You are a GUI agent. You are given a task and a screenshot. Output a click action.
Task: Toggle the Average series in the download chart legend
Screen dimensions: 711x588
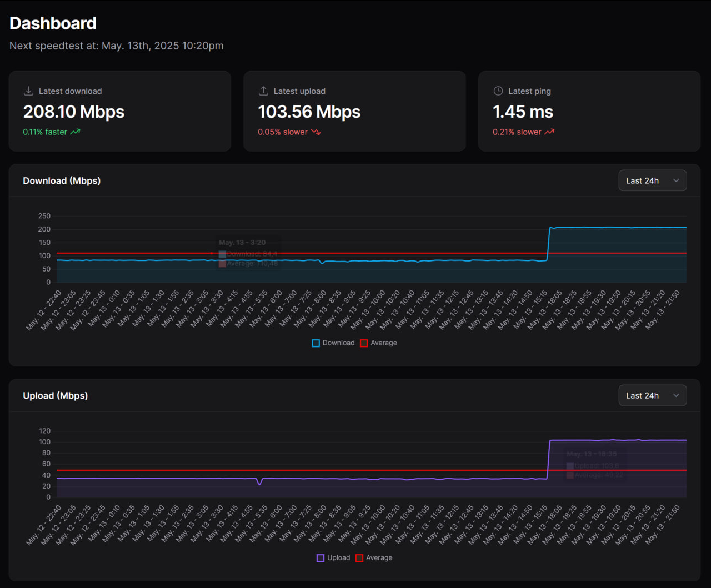click(379, 343)
